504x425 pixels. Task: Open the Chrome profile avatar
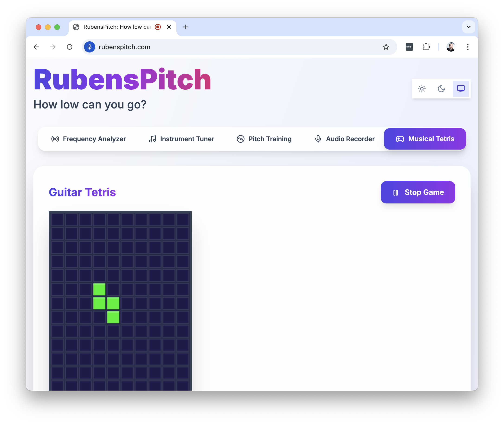click(451, 47)
